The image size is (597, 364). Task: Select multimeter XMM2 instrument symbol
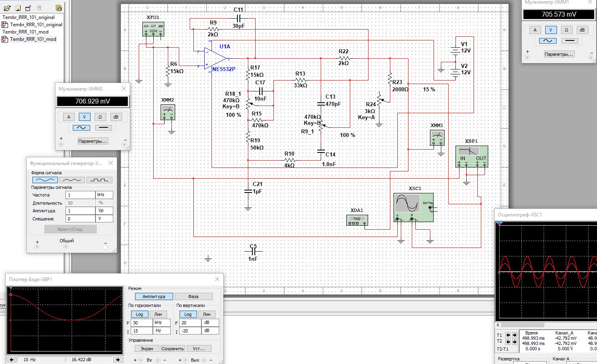click(x=167, y=112)
